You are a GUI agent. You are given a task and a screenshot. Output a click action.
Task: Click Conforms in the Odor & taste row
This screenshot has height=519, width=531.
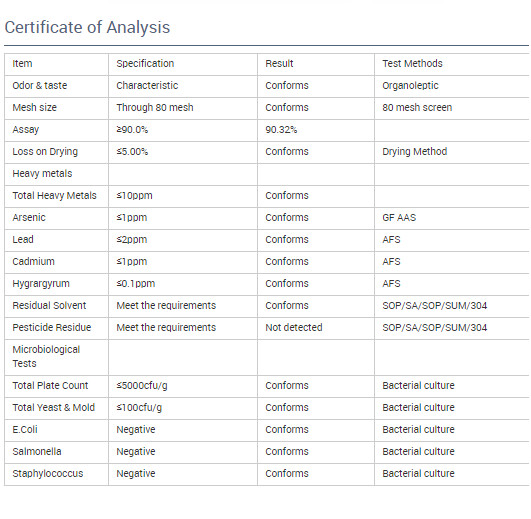pyautogui.click(x=287, y=86)
